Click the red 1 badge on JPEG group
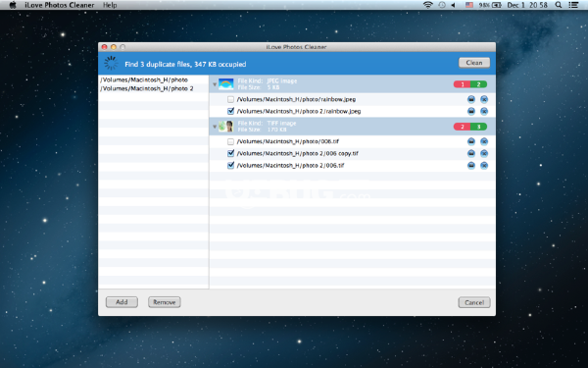588x368 pixels. [x=462, y=84]
